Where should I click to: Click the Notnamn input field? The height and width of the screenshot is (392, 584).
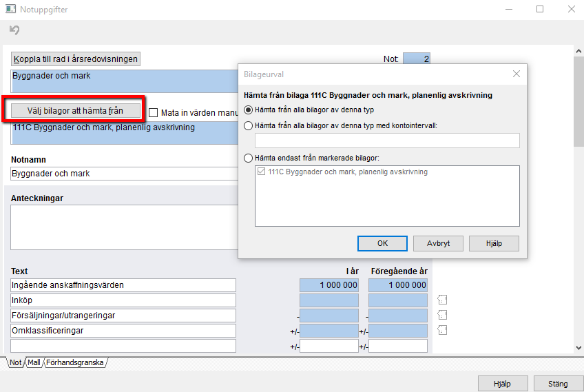pyautogui.click(x=124, y=174)
